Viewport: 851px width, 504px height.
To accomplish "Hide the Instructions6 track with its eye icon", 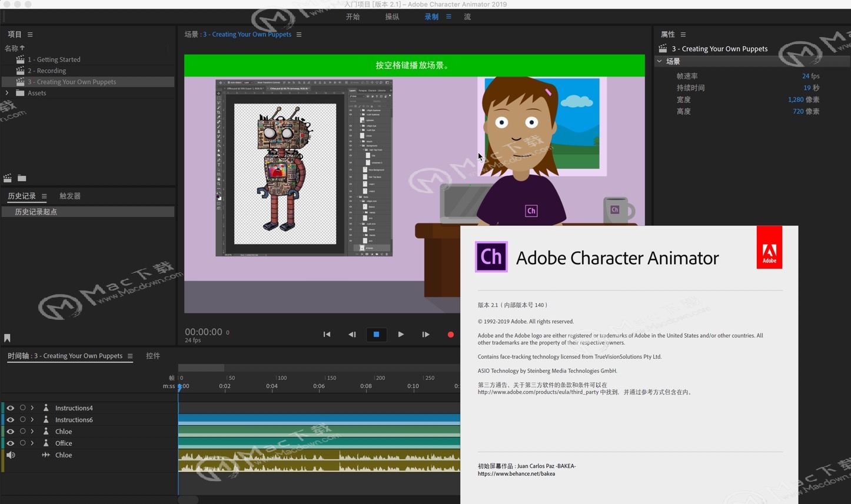I will click(10, 419).
